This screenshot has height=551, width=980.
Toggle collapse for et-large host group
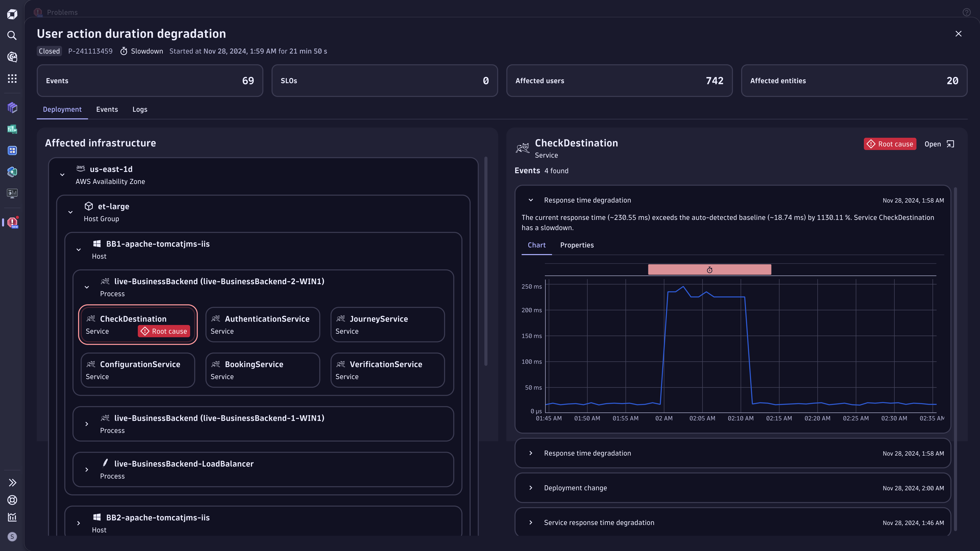click(x=71, y=212)
